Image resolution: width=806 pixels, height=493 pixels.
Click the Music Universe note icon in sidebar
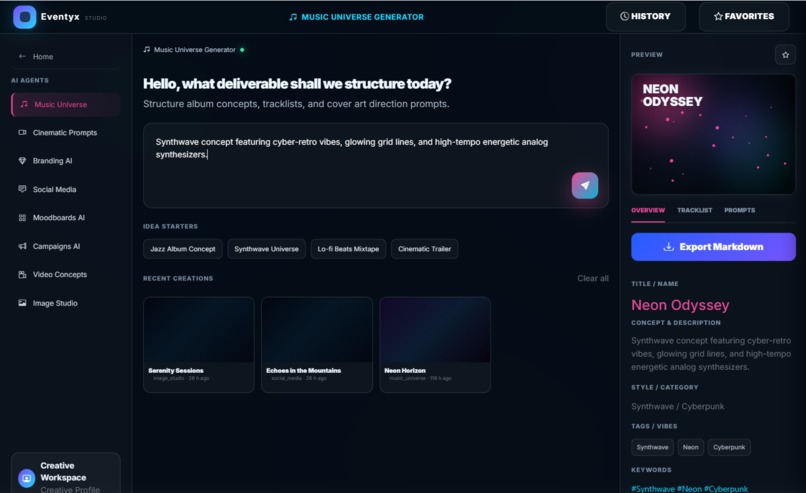click(x=24, y=104)
